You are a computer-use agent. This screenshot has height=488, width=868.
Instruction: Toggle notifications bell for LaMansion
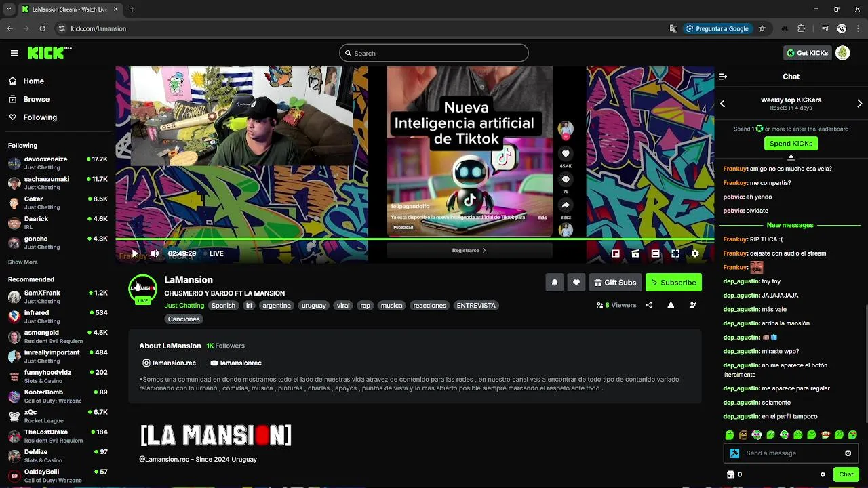click(555, 283)
